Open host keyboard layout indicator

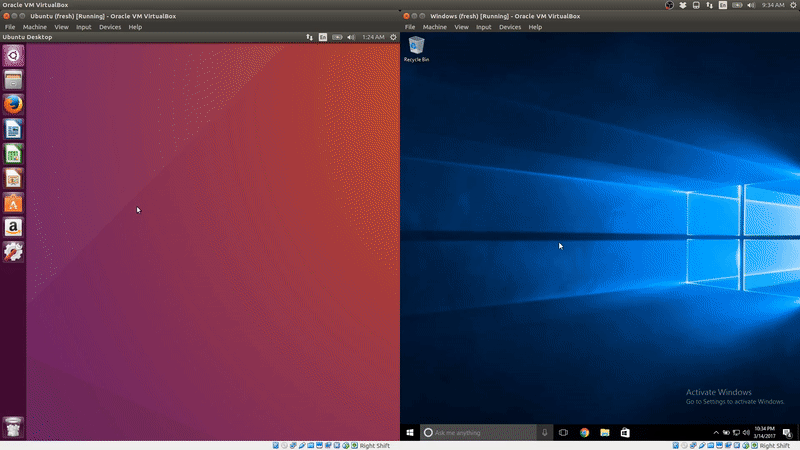coord(723,5)
